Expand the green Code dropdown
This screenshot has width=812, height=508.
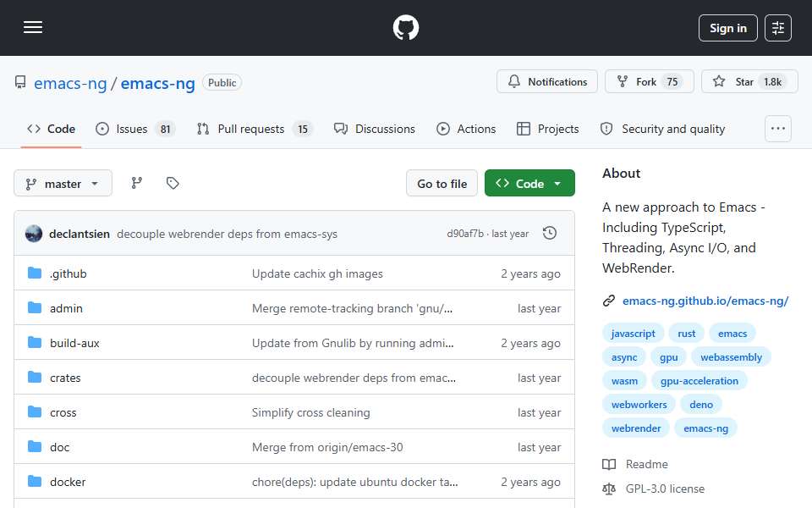529,184
